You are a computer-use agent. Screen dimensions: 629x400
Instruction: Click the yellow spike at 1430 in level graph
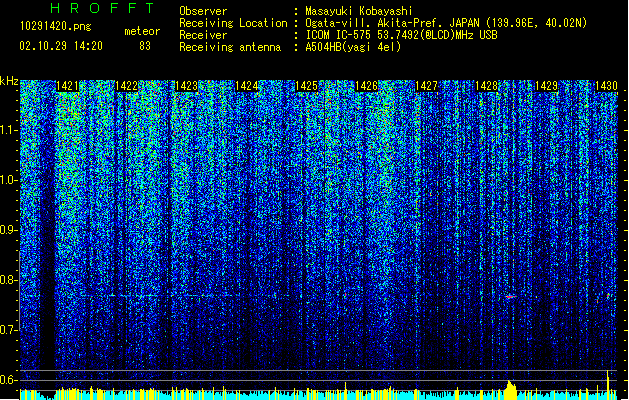tap(608, 385)
